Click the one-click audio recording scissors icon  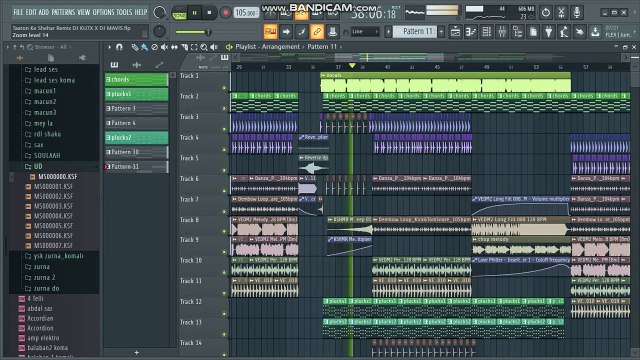[x=561, y=12]
